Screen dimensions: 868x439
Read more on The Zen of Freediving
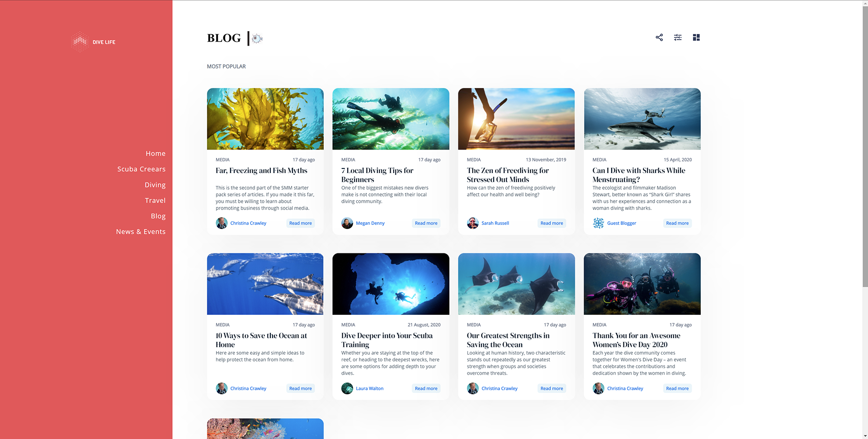point(552,223)
